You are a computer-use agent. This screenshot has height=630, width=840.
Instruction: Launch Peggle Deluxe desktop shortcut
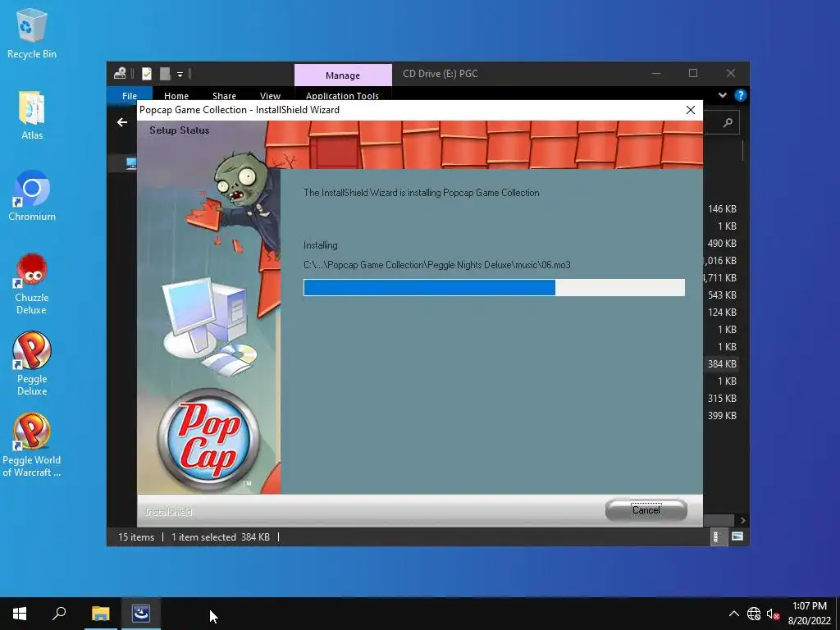pyautogui.click(x=32, y=364)
